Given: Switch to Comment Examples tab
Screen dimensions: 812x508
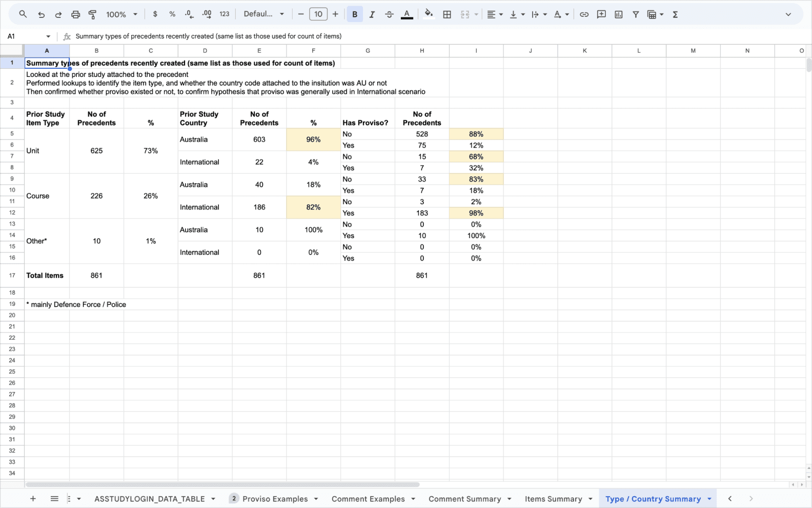Looking at the screenshot, I should 368,499.
